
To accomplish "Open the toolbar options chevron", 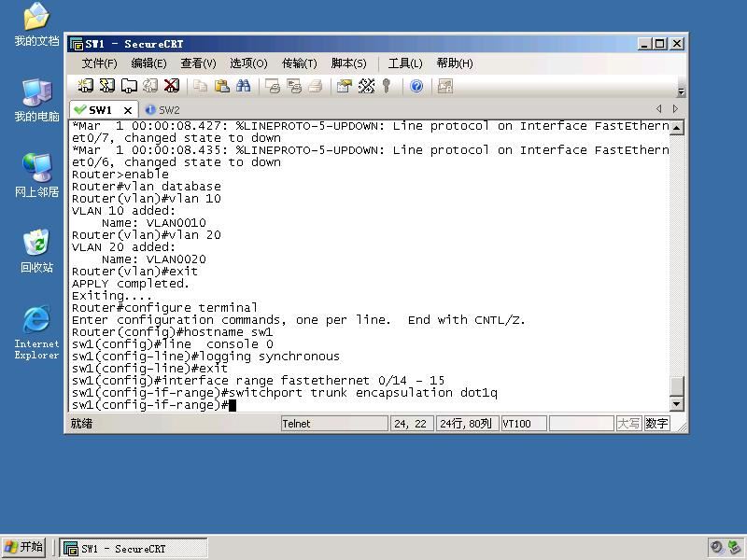I will coord(681,91).
